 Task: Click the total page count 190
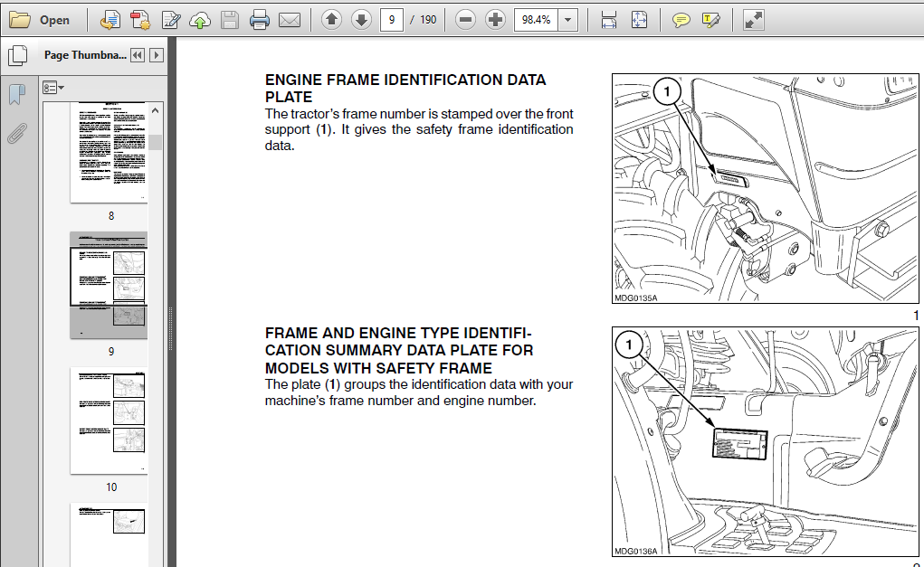click(x=428, y=20)
